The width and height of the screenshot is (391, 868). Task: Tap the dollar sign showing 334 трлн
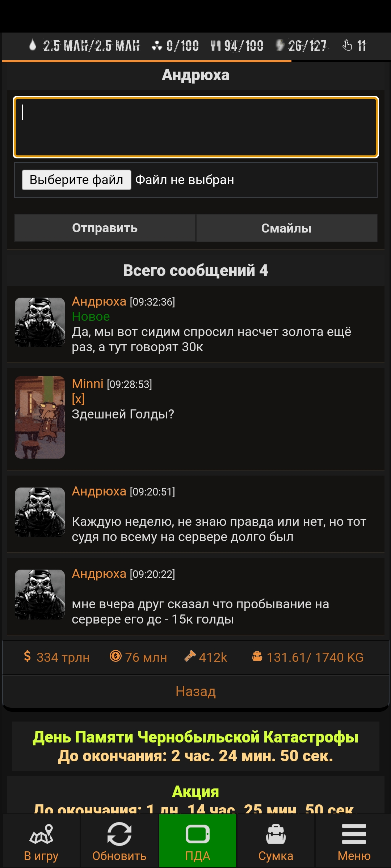click(x=27, y=656)
